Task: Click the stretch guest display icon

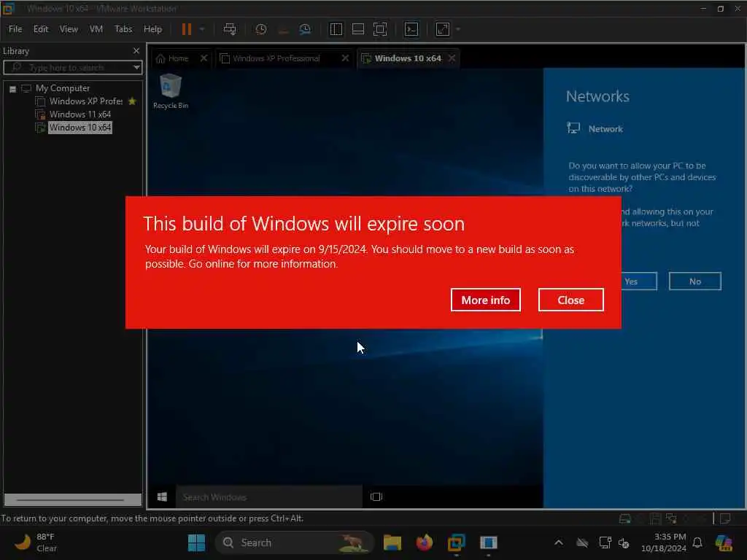Action: (x=443, y=29)
